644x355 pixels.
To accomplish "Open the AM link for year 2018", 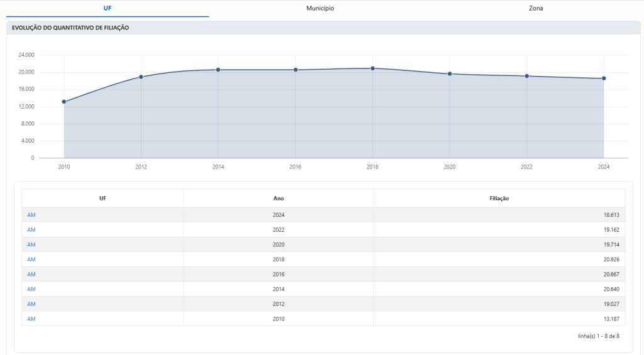I will [x=31, y=259].
